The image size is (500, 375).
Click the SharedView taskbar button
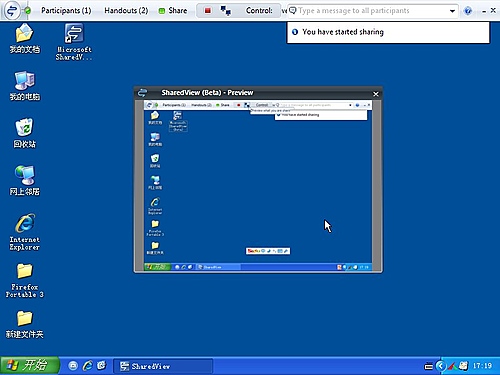[x=163, y=366]
